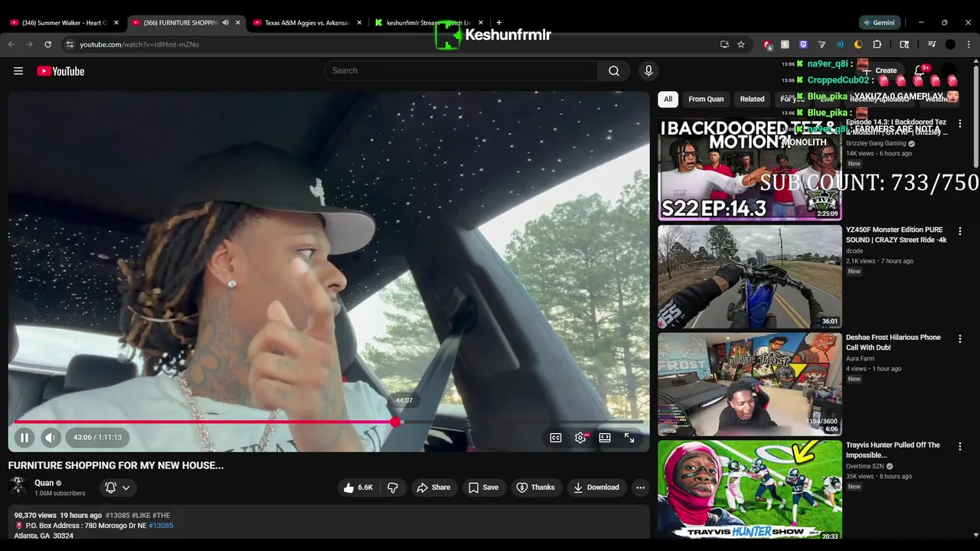The width and height of the screenshot is (980, 551).
Task: Send a Thanks to the creator
Action: point(535,487)
